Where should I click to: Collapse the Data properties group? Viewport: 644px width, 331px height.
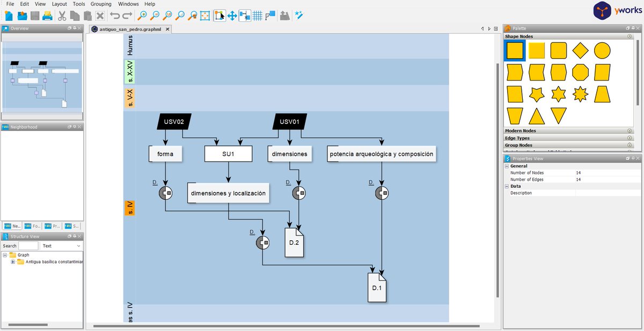(507, 186)
